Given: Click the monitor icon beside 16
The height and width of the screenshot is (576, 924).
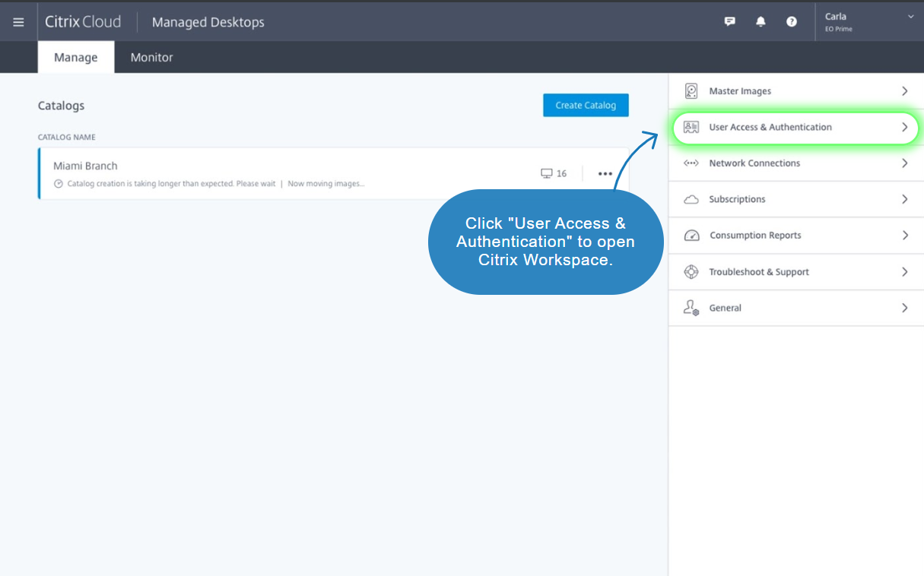Looking at the screenshot, I should (x=546, y=173).
